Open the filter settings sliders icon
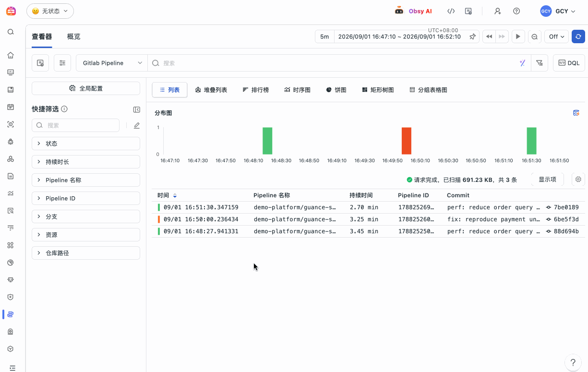Image resolution: width=588 pixels, height=372 pixels. coord(62,63)
